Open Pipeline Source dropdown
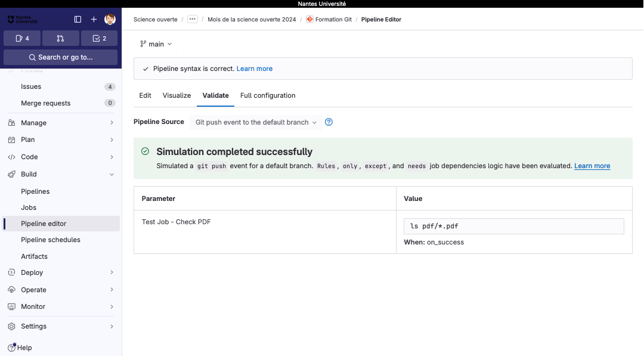The height and width of the screenshot is (356, 644). pyautogui.click(x=256, y=122)
